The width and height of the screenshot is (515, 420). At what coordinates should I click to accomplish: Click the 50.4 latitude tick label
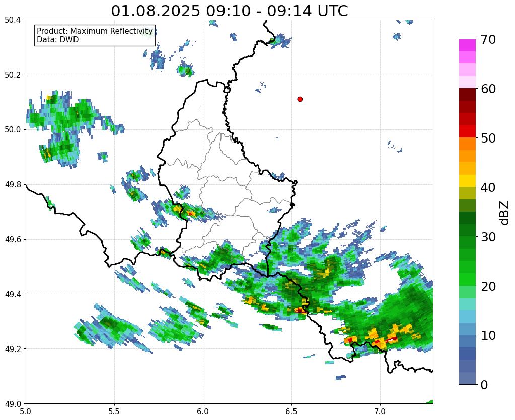(x=13, y=20)
